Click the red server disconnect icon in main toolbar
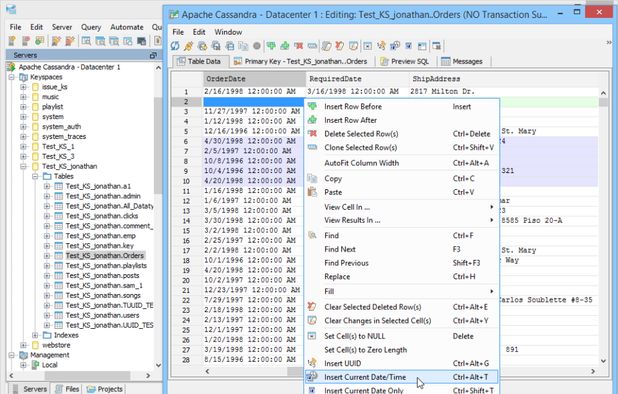The width and height of the screenshot is (618, 394). [x=26, y=41]
